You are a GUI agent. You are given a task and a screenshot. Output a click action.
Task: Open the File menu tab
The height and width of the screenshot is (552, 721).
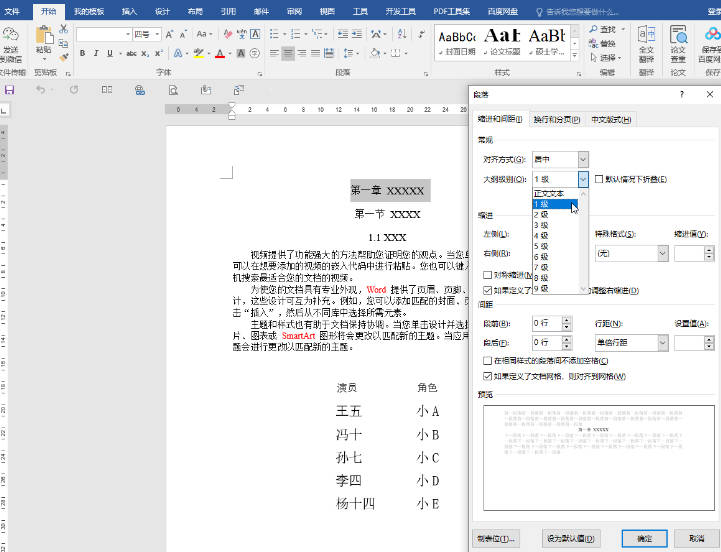11,11
